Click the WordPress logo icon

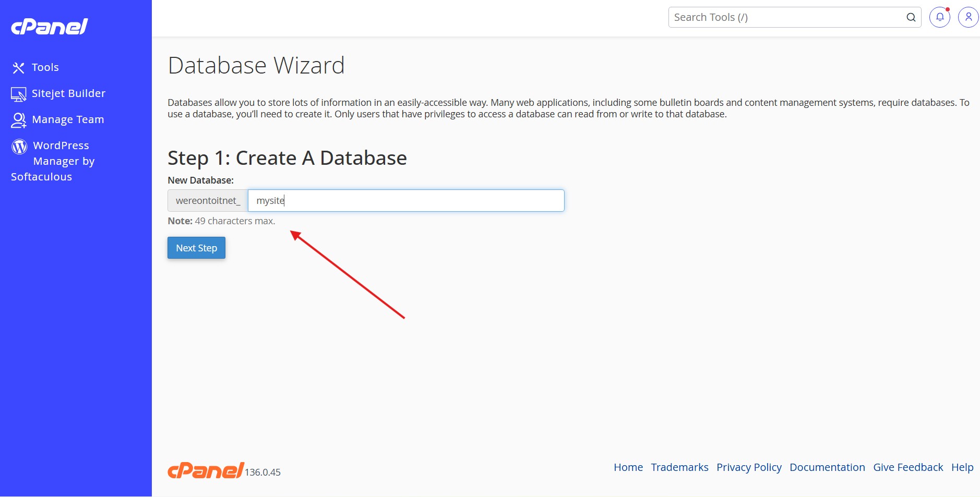(19, 147)
